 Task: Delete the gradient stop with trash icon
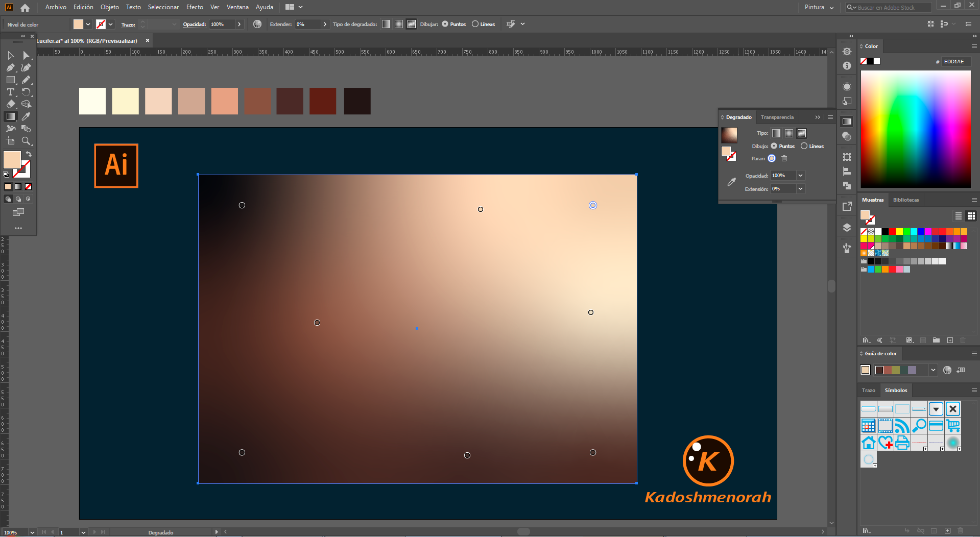tap(784, 158)
